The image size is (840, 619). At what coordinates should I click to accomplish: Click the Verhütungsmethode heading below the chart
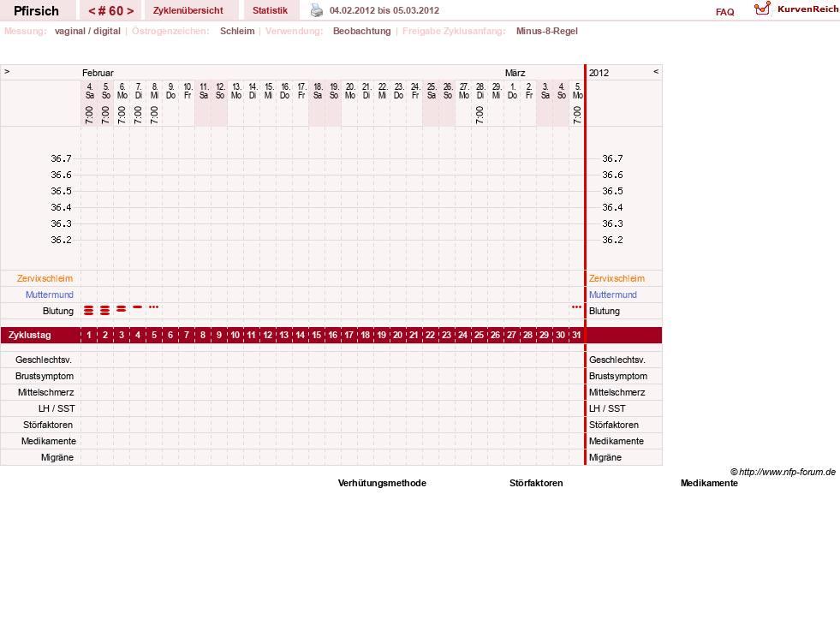coord(382,483)
